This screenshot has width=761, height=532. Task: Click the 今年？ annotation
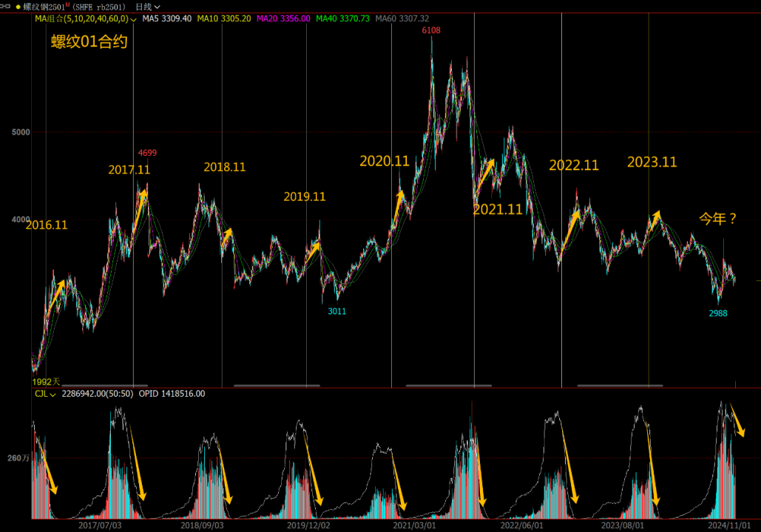718,218
